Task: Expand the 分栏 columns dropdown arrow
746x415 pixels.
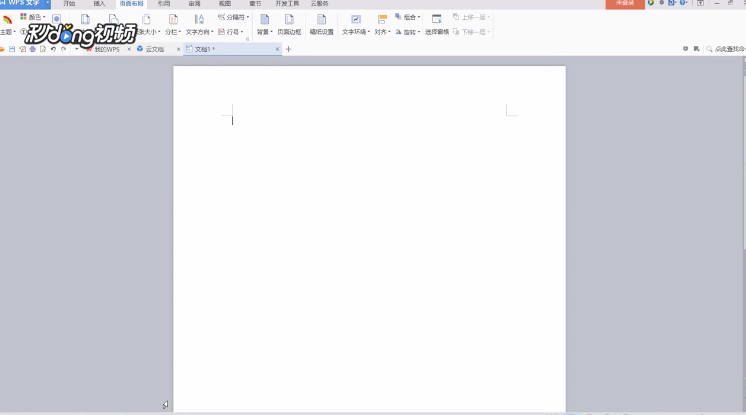Action: pyautogui.click(x=180, y=32)
